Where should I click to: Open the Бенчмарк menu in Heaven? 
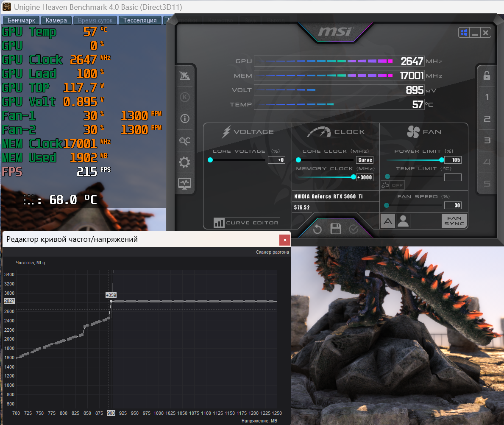21,20
